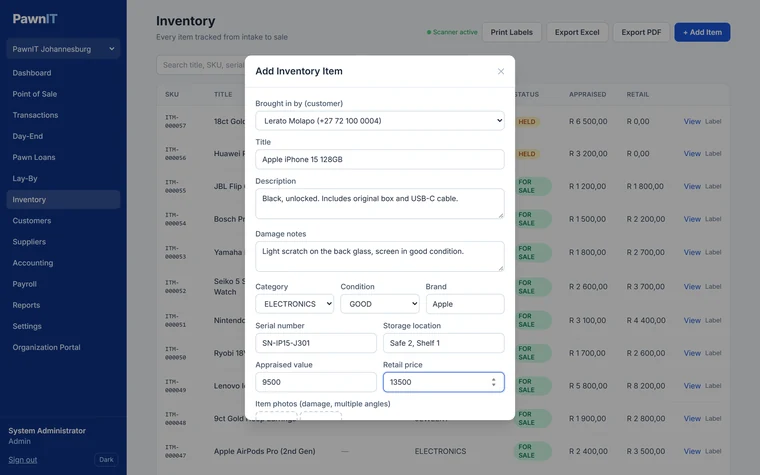The image size is (760, 475).
Task: Click the Retail price stepper arrows
Action: [x=493, y=382]
